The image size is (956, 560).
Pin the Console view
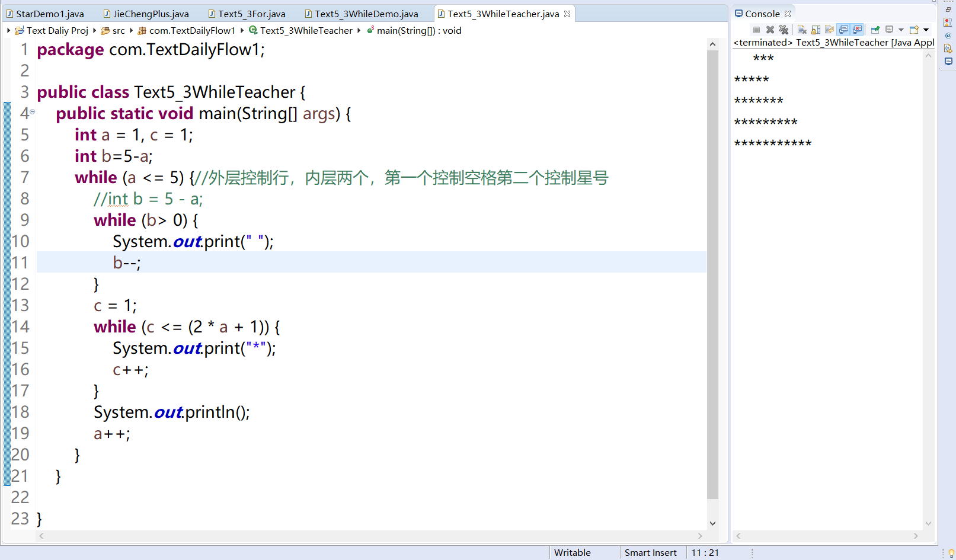[875, 30]
